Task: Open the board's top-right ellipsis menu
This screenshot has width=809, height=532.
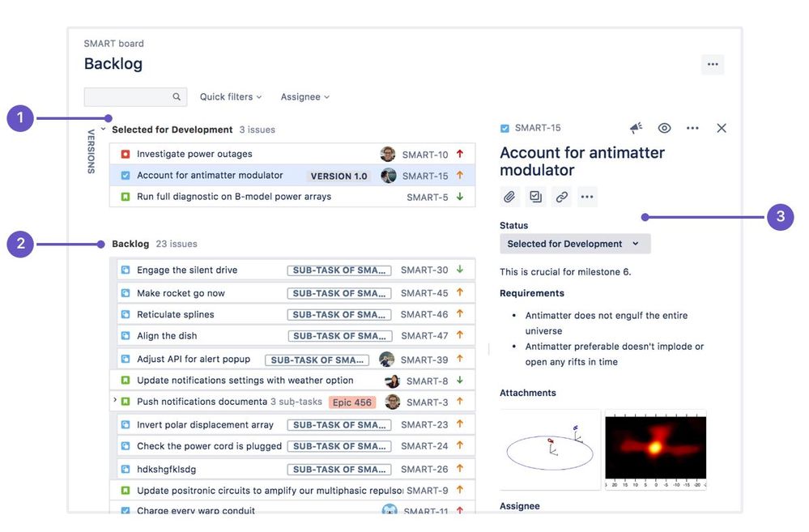Action: pyautogui.click(x=713, y=64)
